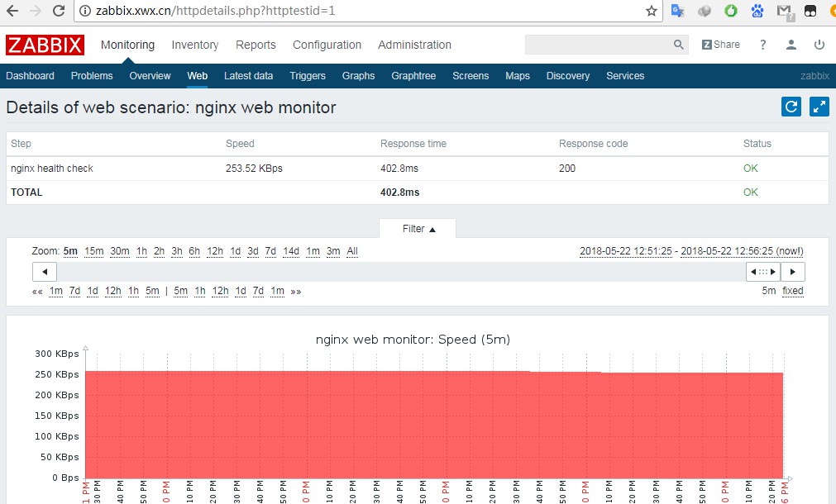This screenshot has height=504, width=836.
Task: Bookmark this page with the star icon
Action: point(652,12)
